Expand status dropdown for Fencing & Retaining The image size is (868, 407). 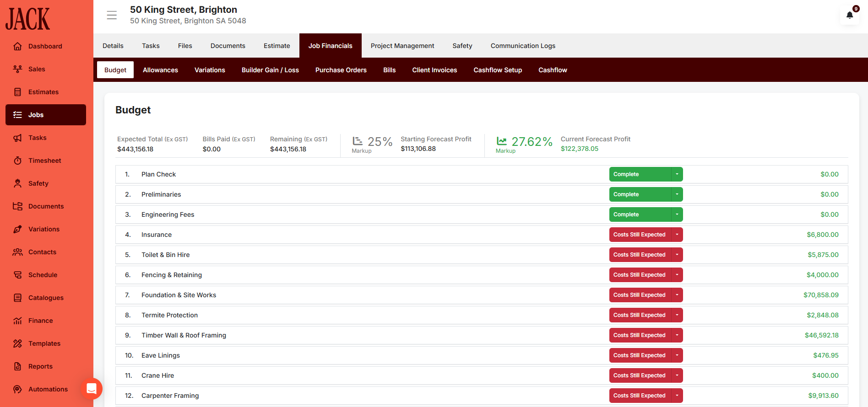click(677, 275)
